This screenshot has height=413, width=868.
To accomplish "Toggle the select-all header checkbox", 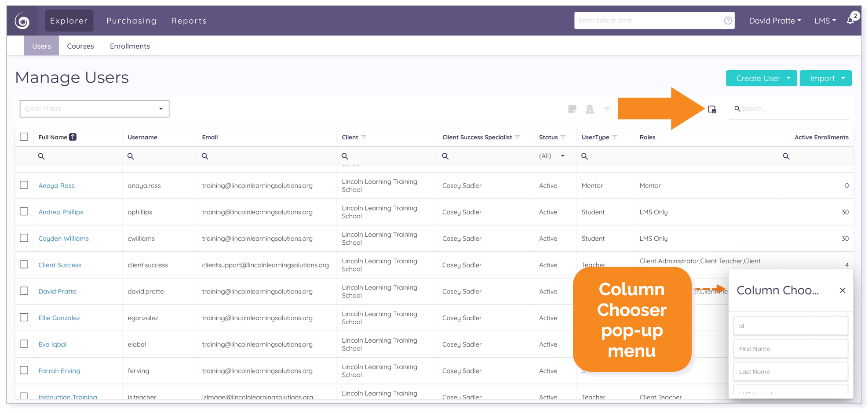I will (x=24, y=137).
